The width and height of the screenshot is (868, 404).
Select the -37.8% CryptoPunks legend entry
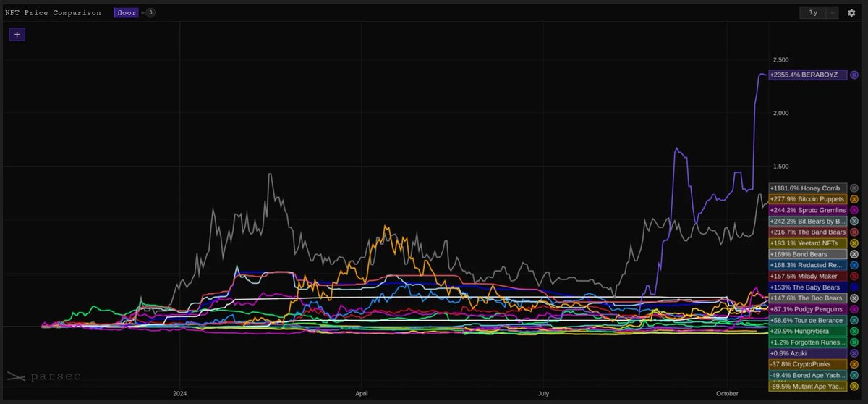(807, 363)
